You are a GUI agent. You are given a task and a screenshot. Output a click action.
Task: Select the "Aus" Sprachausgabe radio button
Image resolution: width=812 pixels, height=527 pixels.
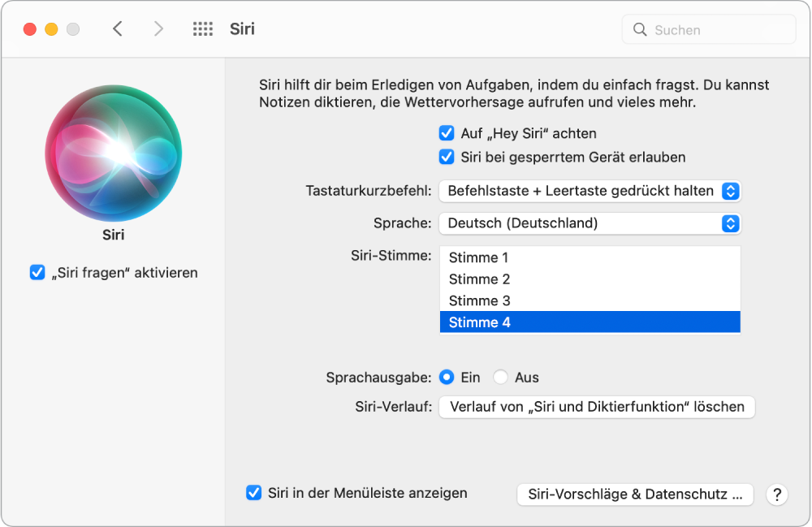tap(500, 377)
